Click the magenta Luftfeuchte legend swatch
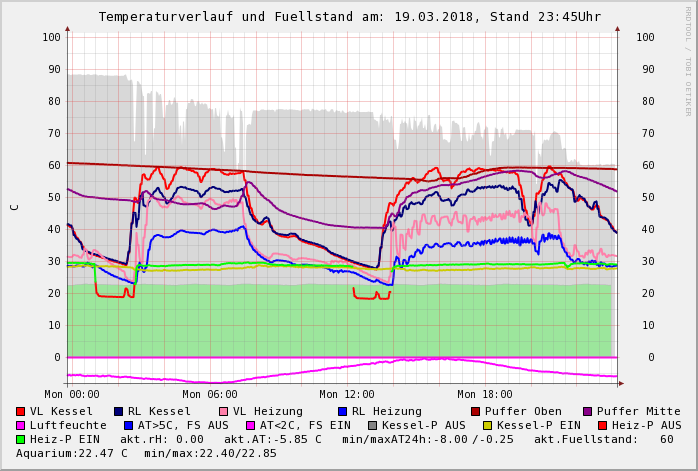The height and width of the screenshot is (471, 698). tap(20, 425)
